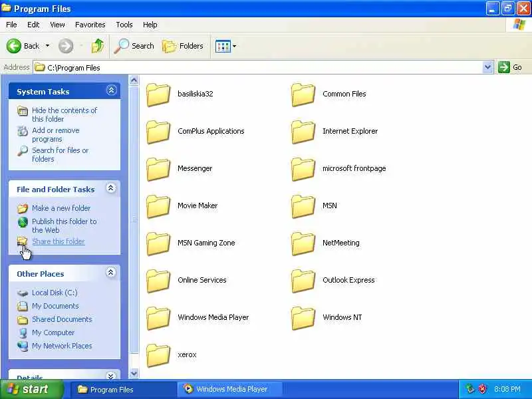Viewport: 532px width, 399px height.
Task: Click the side pane scroll up arrow
Action: coord(134,80)
